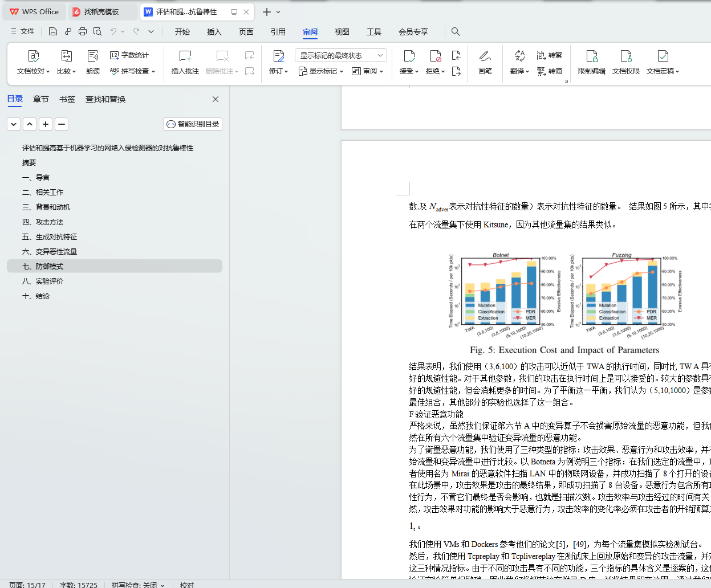The height and width of the screenshot is (588, 711).
Task: Select the 画笔 pen tool
Action: pyautogui.click(x=485, y=63)
